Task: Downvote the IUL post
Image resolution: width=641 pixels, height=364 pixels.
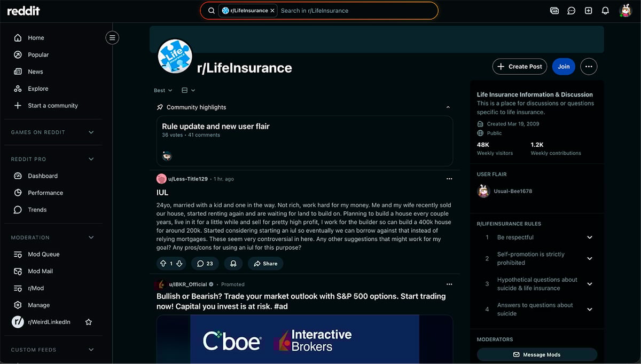Action: click(x=179, y=263)
